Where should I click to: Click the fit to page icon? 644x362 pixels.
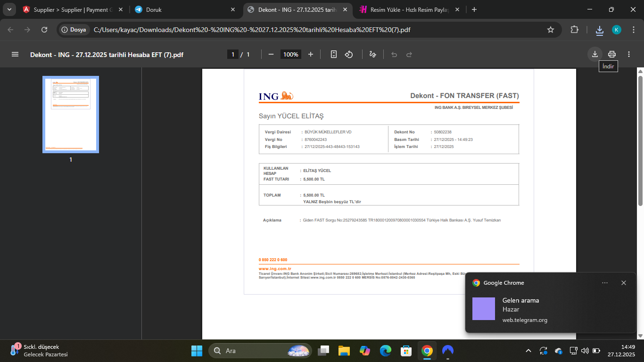point(334,54)
